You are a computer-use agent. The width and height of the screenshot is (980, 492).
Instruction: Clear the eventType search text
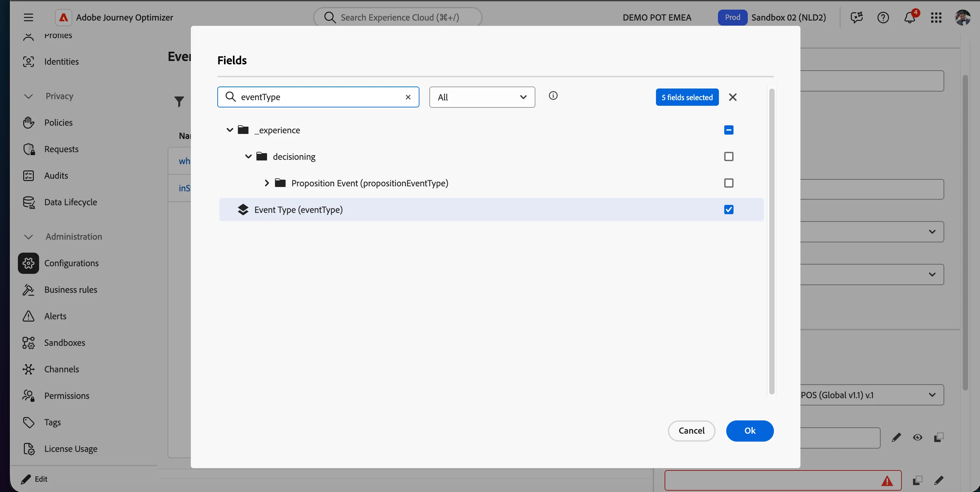pos(408,97)
